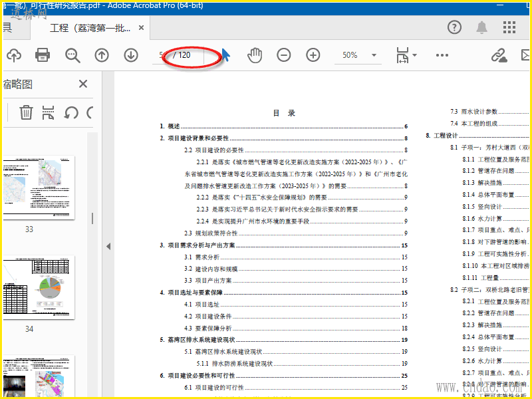This screenshot has width=532, height=399.
Task: Select page 34 thumbnail
Action: (x=38, y=287)
